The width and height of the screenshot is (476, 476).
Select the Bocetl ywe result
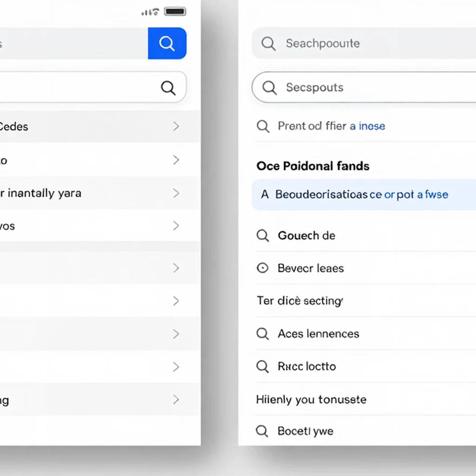305,431
